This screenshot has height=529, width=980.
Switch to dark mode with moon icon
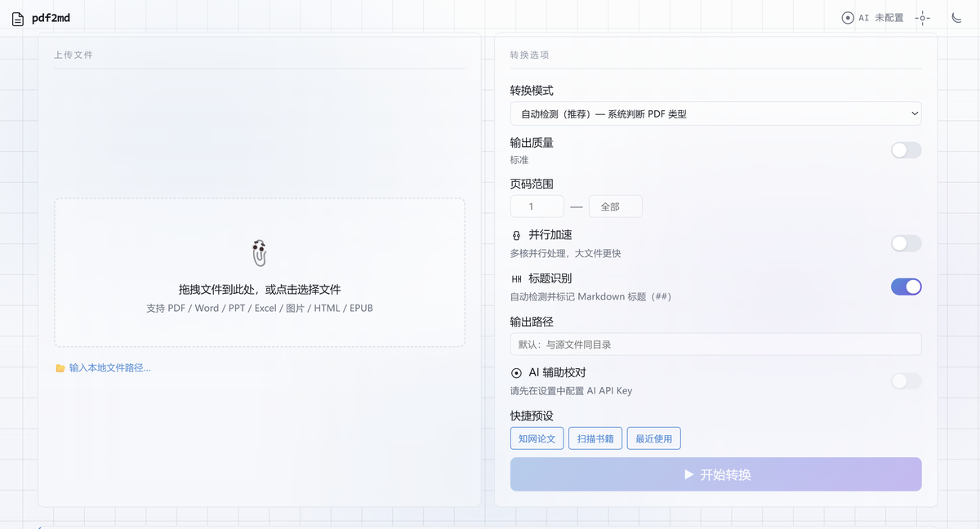[957, 18]
